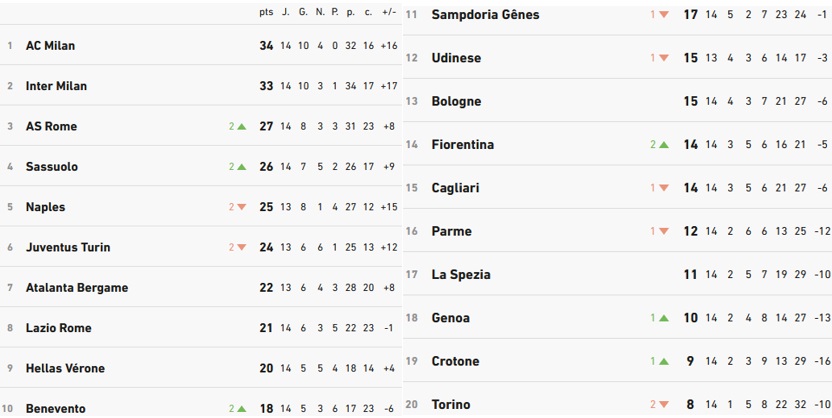Click green up arrow in Benevento row

point(241,409)
